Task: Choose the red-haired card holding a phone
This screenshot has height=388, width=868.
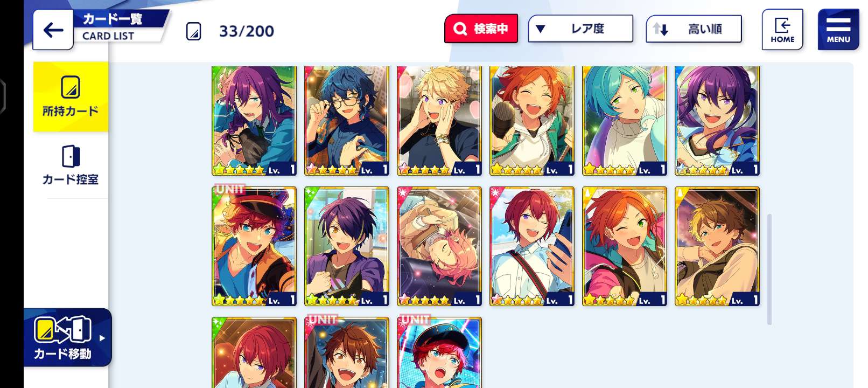Action: point(532,246)
